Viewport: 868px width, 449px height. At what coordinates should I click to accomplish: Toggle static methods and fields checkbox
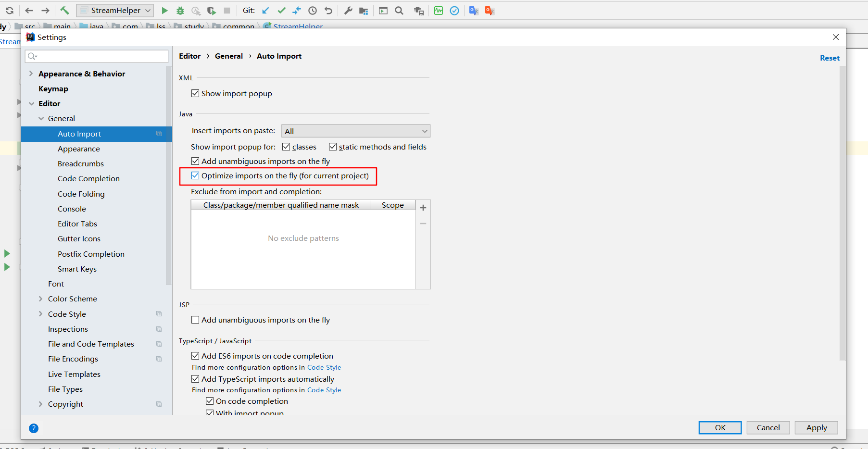tap(333, 147)
